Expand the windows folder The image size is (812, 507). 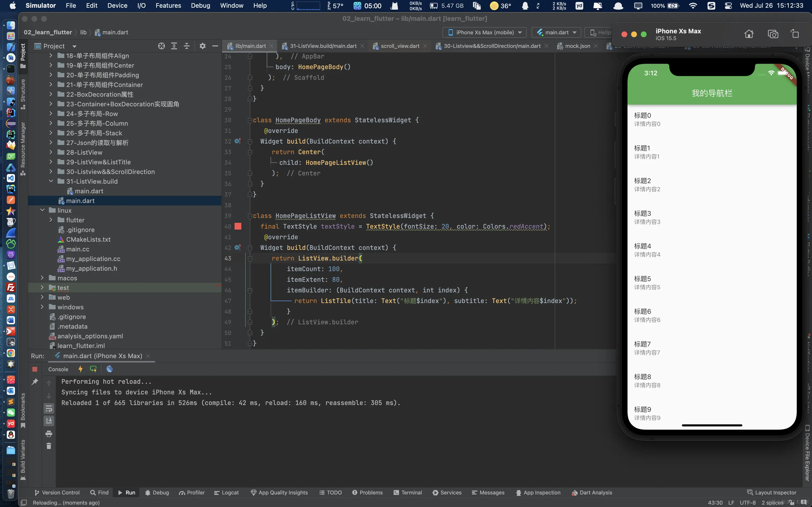pyautogui.click(x=42, y=307)
